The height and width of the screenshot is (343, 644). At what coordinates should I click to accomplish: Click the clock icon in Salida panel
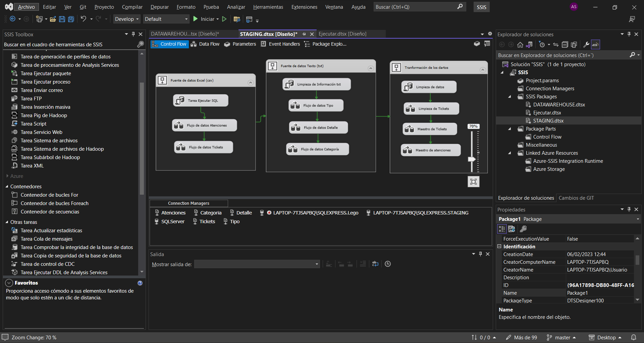[388, 264]
